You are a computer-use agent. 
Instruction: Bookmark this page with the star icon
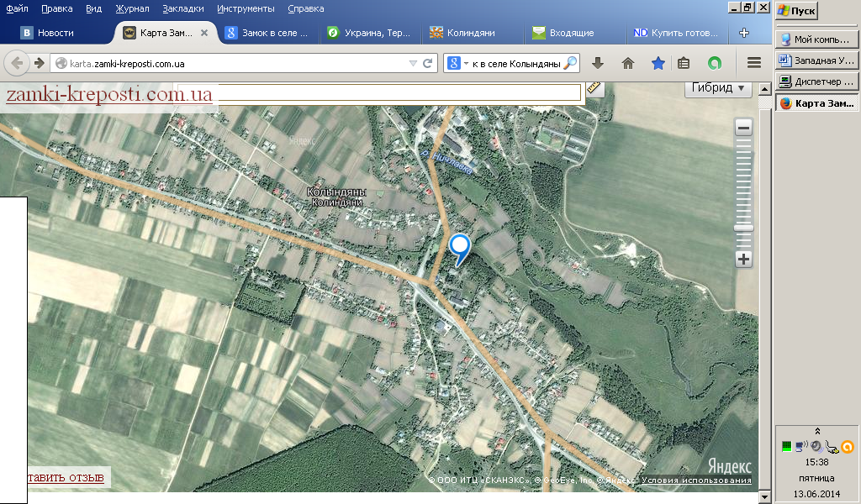pos(658,63)
